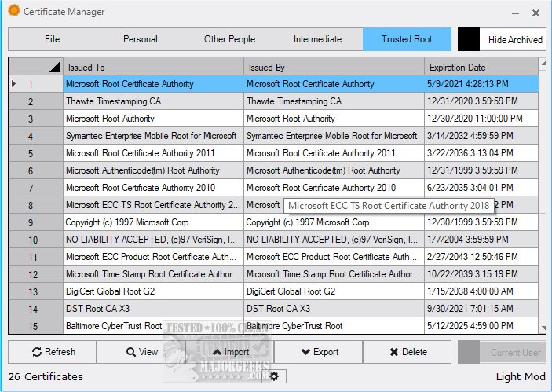Viewport: 552px width, 392px height.
Task: Click the Export button label
Action: (326, 352)
